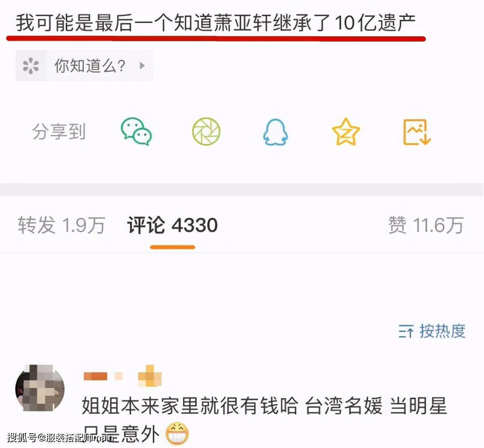Viewport: 484px width, 448px height.
Task: Share to Moments via the shutter icon
Action: click(x=206, y=131)
